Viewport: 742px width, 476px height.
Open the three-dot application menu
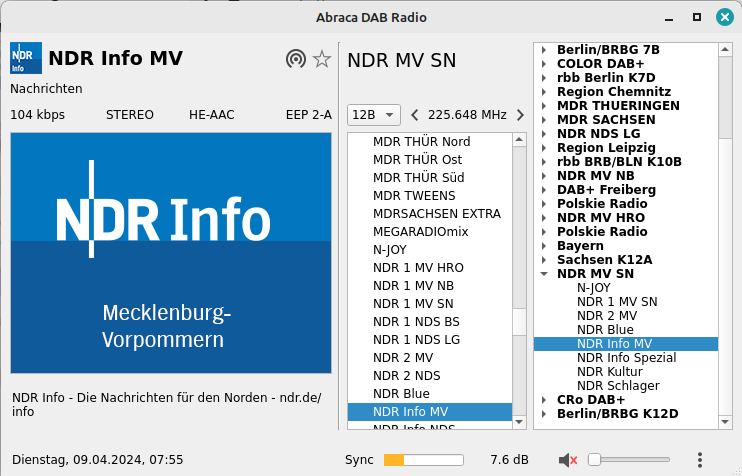tap(699, 460)
